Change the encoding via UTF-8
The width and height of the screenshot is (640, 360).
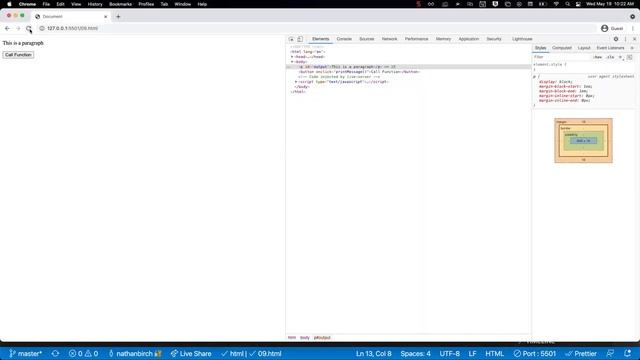pyautogui.click(x=449, y=354)
